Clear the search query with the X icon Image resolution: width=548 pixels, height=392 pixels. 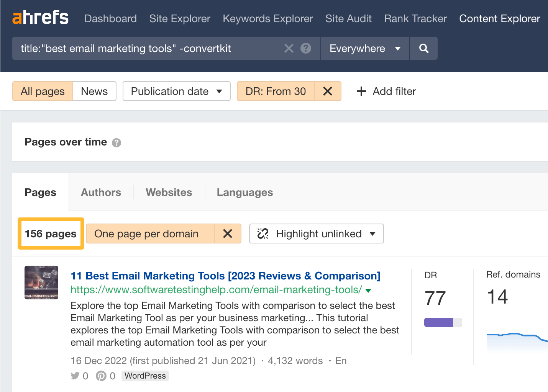click(x=289, y=48)
